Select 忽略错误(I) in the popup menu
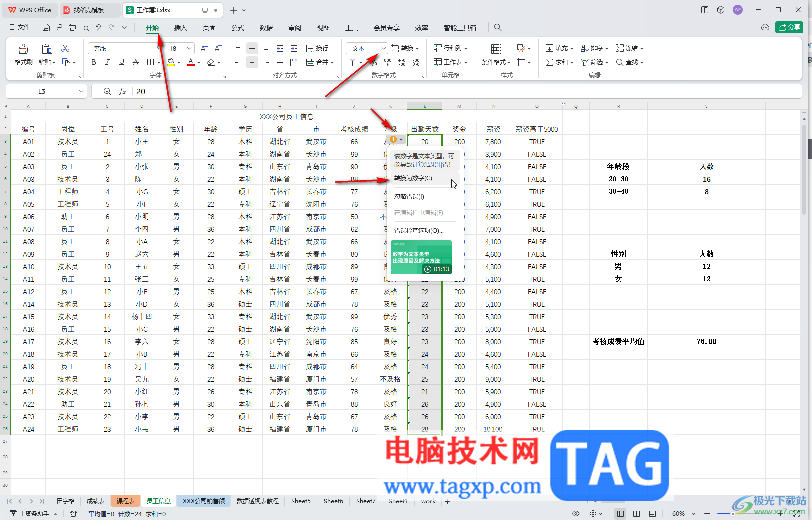This screenshot has height=520, width=812. [424, 197]
